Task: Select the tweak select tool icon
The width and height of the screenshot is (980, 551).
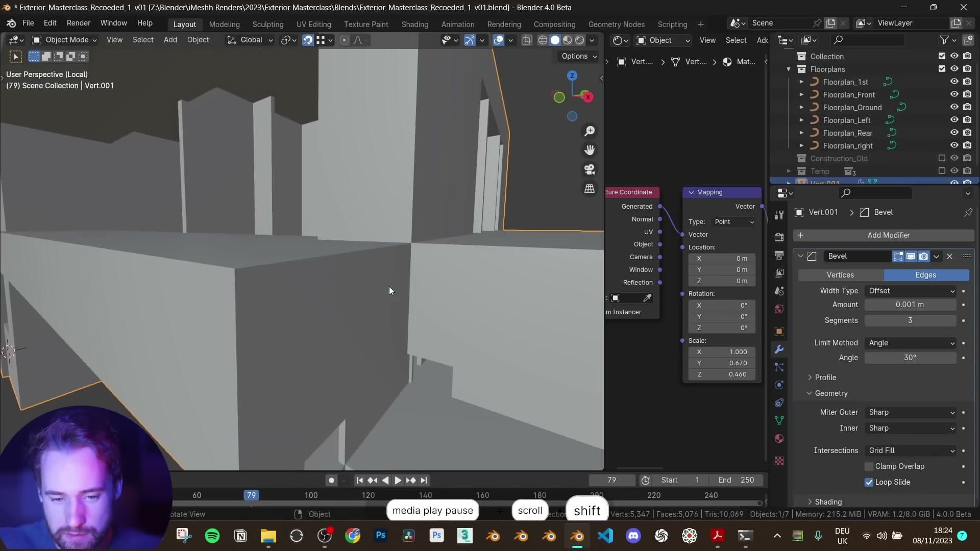Action: point(15,57)
